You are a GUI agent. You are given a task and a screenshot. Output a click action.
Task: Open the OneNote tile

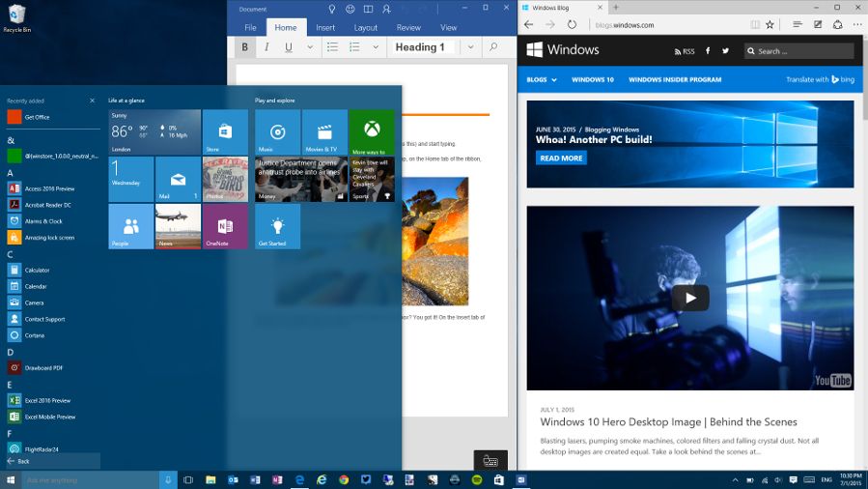coord(225,227)
